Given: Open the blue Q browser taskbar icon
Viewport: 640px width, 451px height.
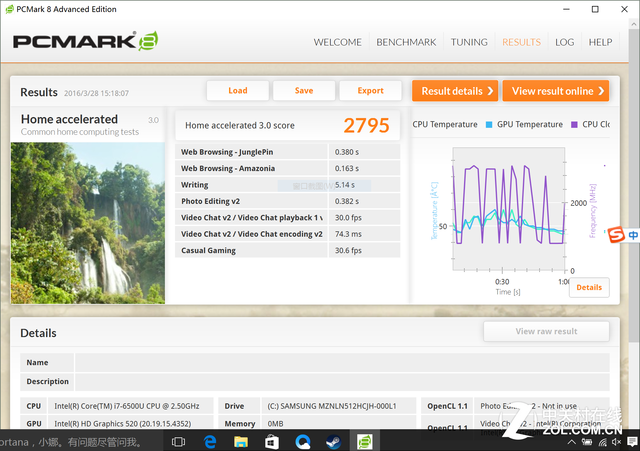Looking at the screenshot, I should (303, 442).
